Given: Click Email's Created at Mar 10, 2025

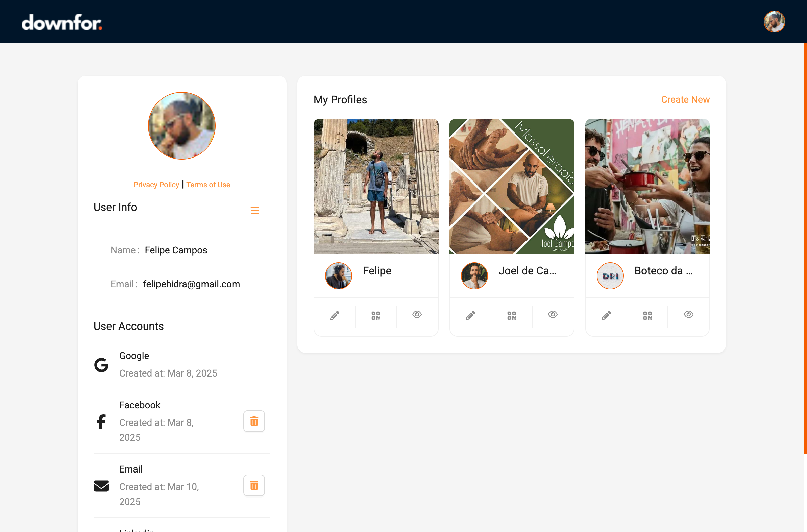Looking at the screenshot, I should click(159, 494).
